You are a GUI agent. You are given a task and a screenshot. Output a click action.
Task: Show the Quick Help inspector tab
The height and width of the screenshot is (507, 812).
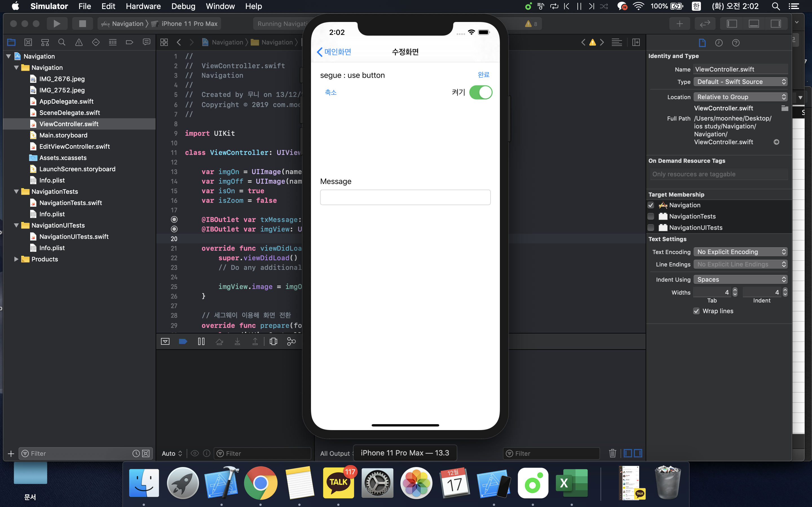tap(736, 43)
